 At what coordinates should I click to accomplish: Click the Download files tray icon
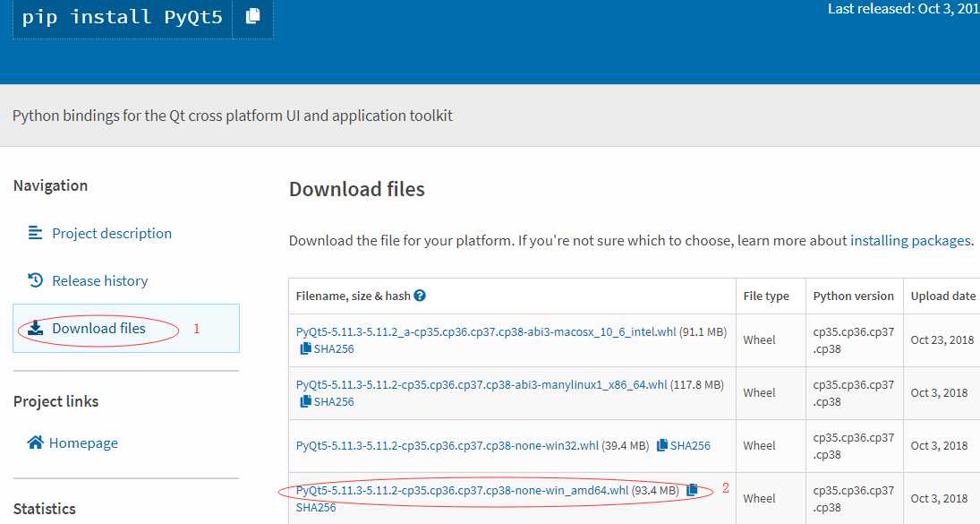pos(36,328)
